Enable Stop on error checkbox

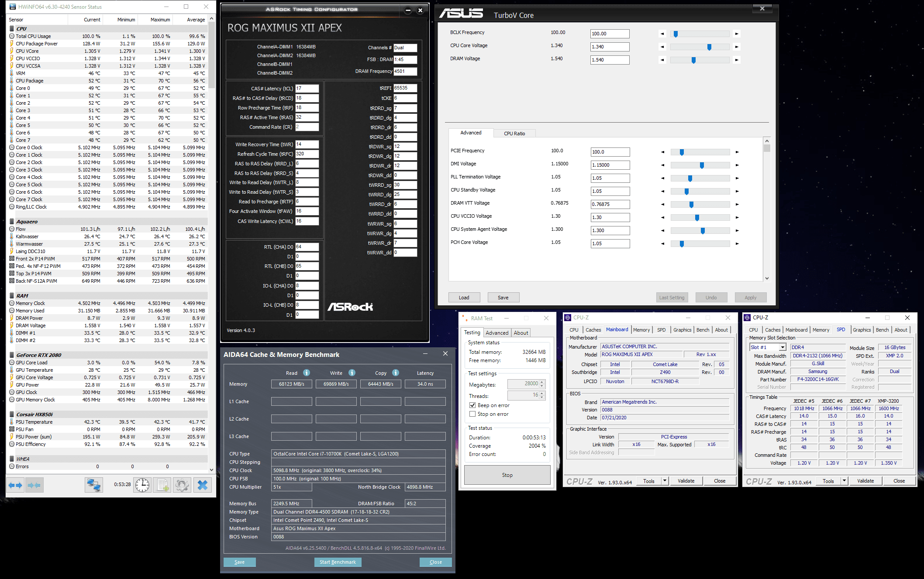pos(472,414)
